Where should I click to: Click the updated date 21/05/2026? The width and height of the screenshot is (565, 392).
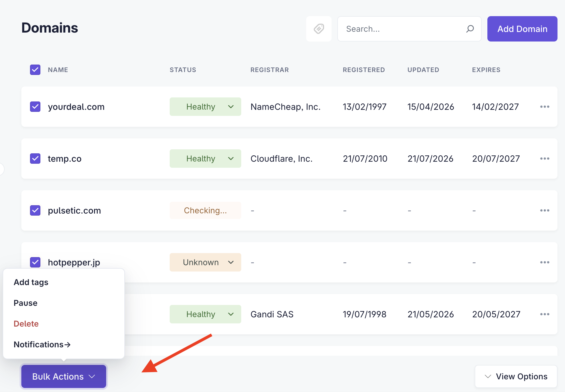(431, 314)
